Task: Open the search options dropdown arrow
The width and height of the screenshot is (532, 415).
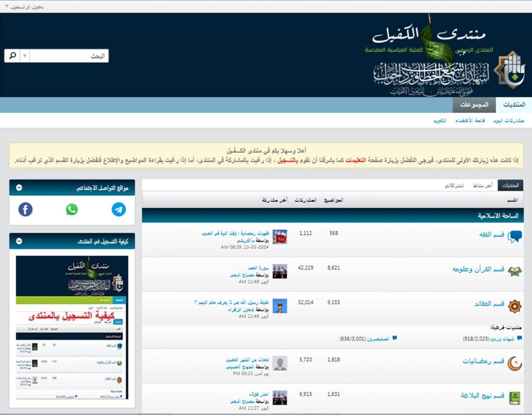Action: point(25,56)
